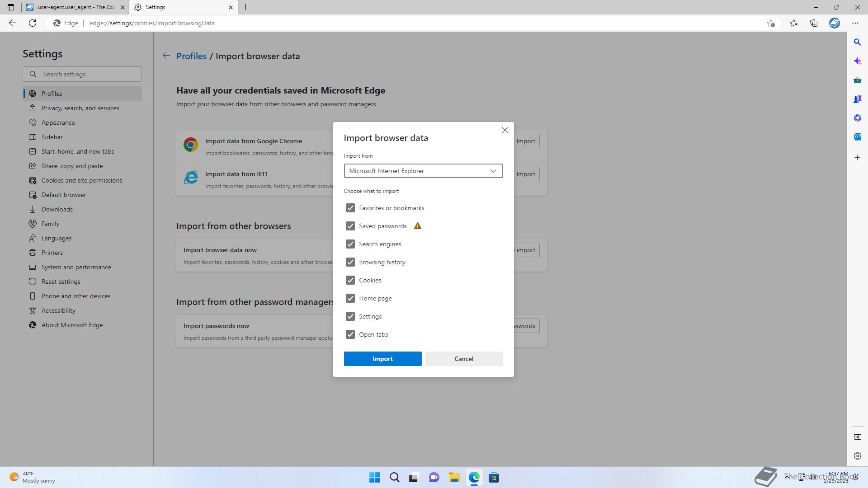This screenshot has width=868, height=488.
Task: Open the Windows Start menu
Action: click(x=374, y=478)
